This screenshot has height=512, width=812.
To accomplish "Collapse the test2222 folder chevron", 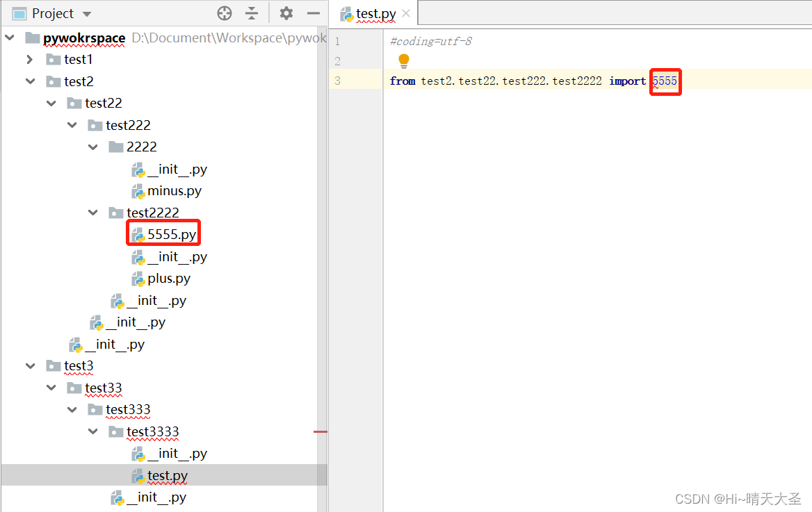I will [x=92, y=213].
